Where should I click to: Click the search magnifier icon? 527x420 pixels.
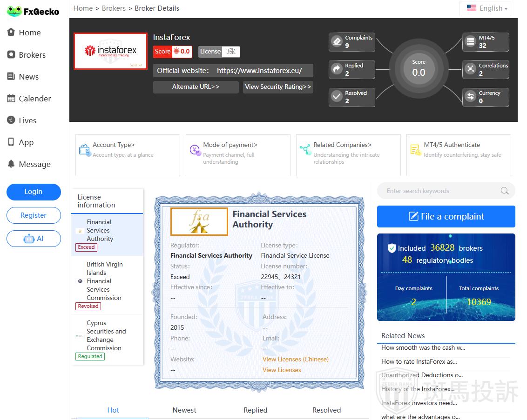pos(504,191)
